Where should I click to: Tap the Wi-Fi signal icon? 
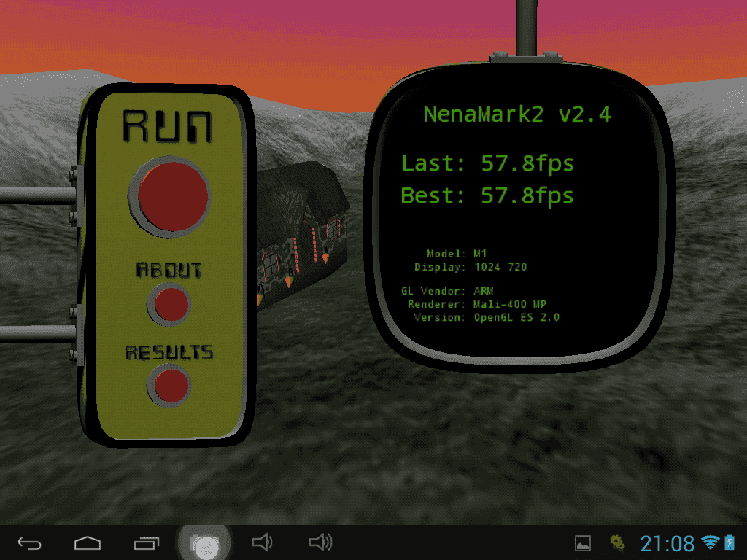tap(711, 542)
